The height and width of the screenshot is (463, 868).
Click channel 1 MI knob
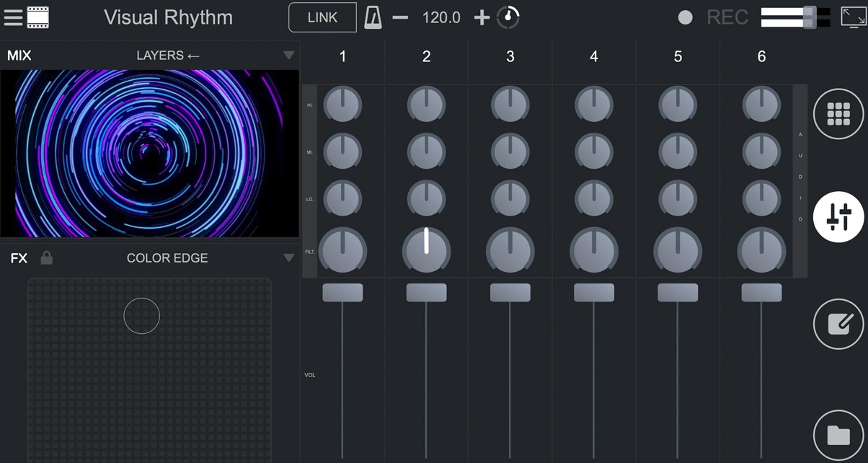tap(342, 151)
